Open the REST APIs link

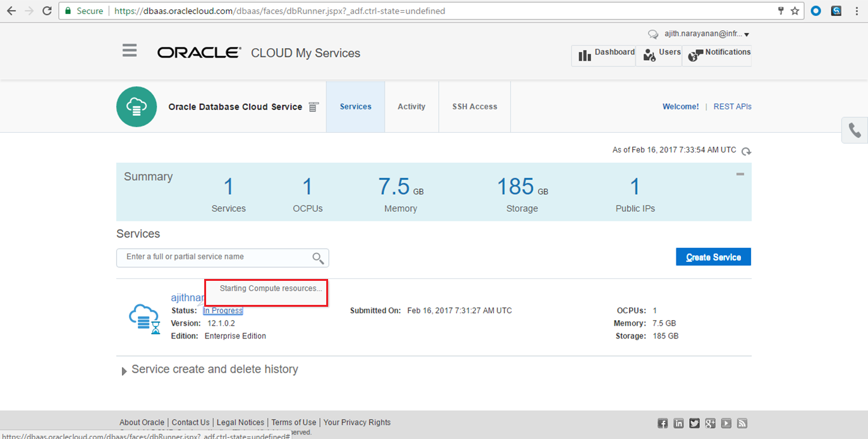(733, 107)
